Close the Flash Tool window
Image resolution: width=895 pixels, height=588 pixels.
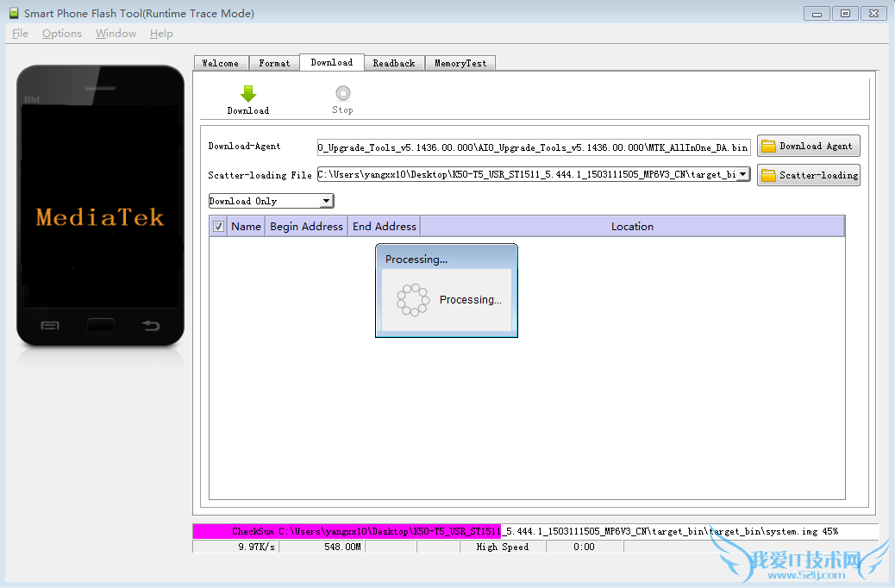pos(874,13)
